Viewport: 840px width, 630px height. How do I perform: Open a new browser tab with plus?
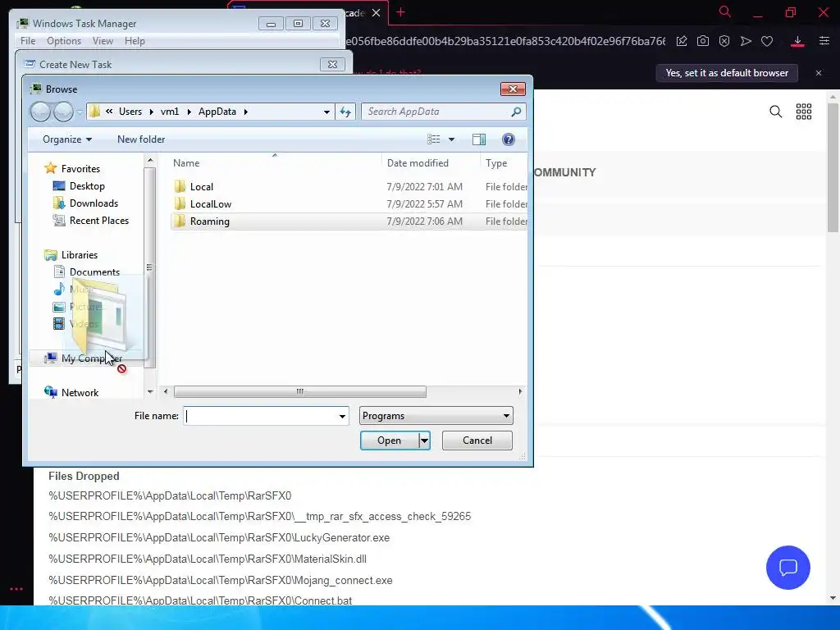(x=400, y=12)
